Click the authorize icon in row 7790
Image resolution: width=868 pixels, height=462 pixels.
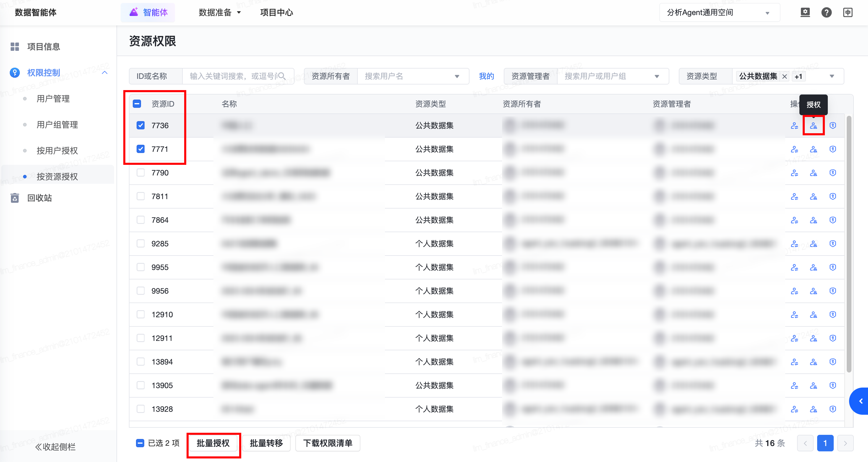[813, 173]
